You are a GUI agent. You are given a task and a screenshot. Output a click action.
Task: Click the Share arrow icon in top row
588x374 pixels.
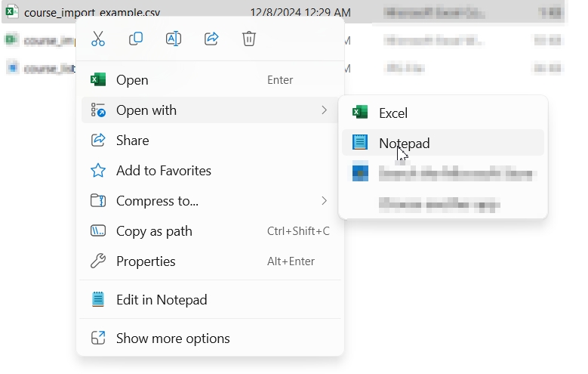(211, 39)
